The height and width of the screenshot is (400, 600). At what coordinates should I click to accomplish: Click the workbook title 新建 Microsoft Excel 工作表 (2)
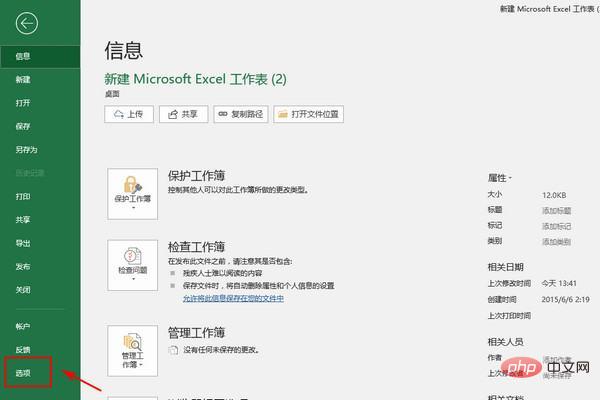196,79
